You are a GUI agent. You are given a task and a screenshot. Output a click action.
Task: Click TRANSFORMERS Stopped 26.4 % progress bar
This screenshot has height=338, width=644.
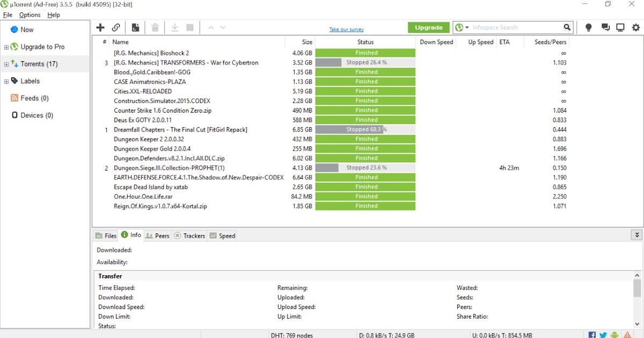pyautogui.click(x=365, y=63)
